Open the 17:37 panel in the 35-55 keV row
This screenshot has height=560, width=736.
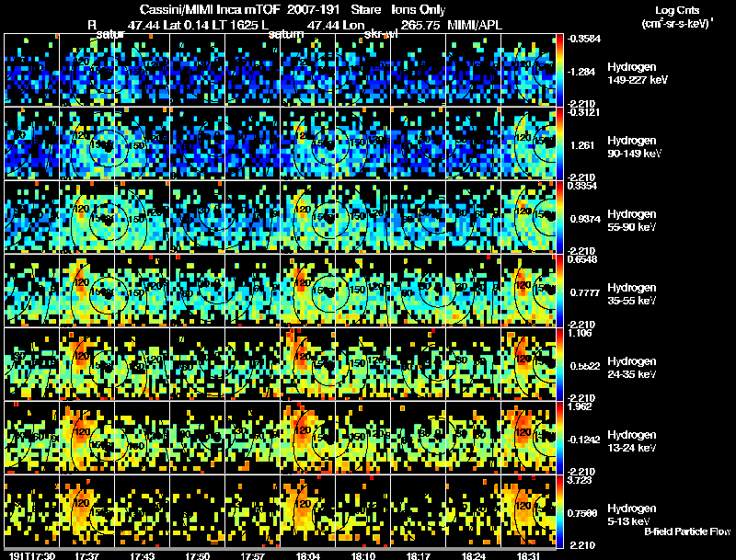[x=86, y=291]
